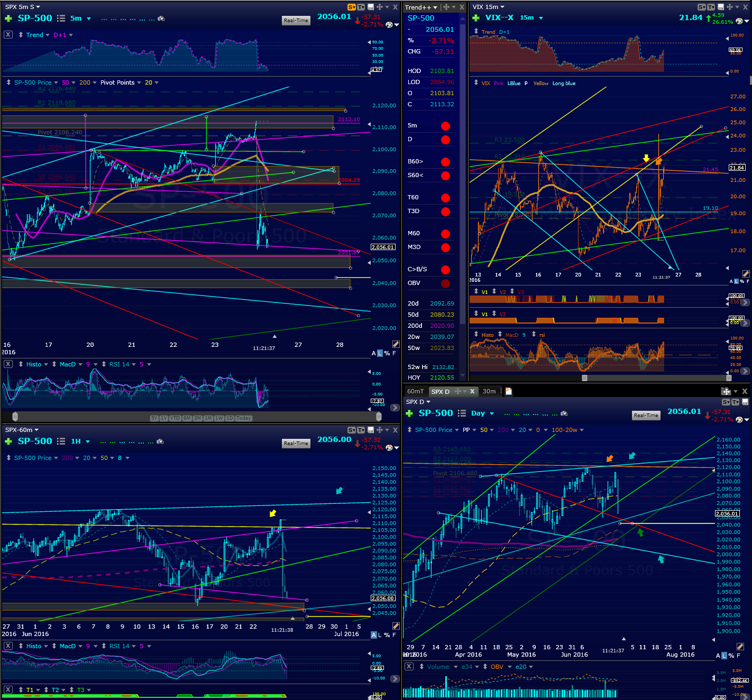752x700 pixels.
Task: Open the list icon in SPX-60m panel
Action: [x=61, y=441]
